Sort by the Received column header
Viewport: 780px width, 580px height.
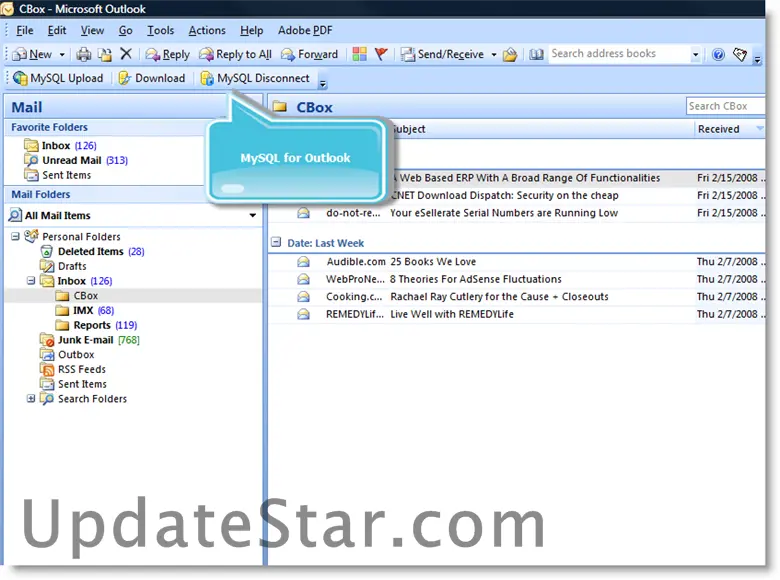729,129
